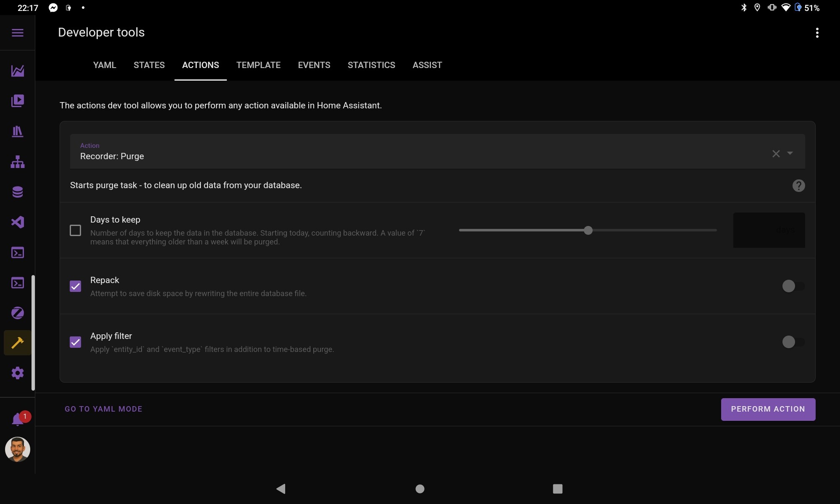The width and height of the screenshot is (840, 504).
Task: Expand the Action dropdown arrow
Action: pos(790,153)
